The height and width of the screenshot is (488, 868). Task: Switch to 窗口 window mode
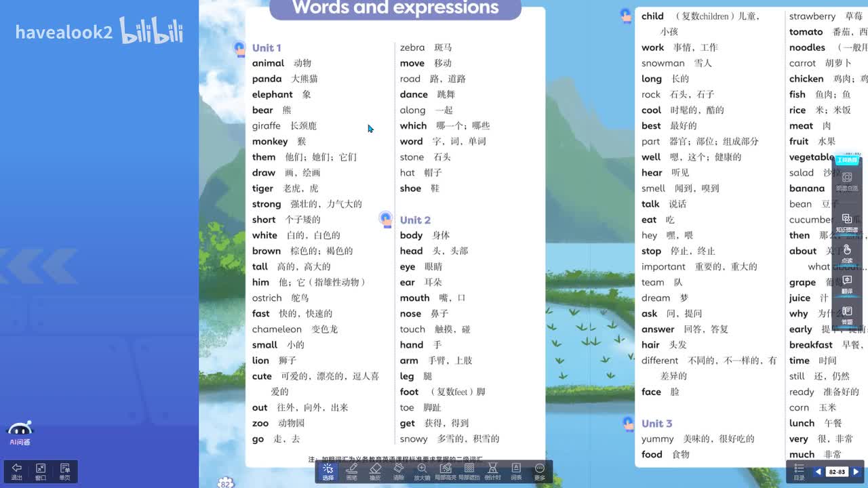click(41, 472)
